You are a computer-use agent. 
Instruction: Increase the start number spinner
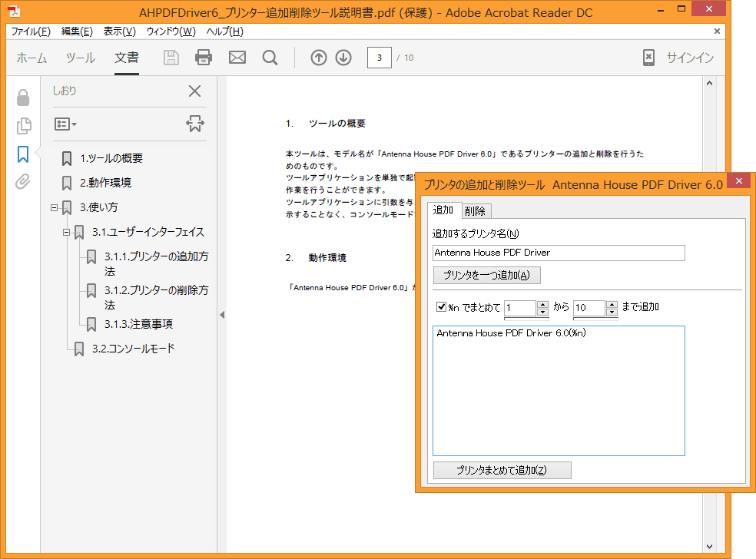[543, 305]
